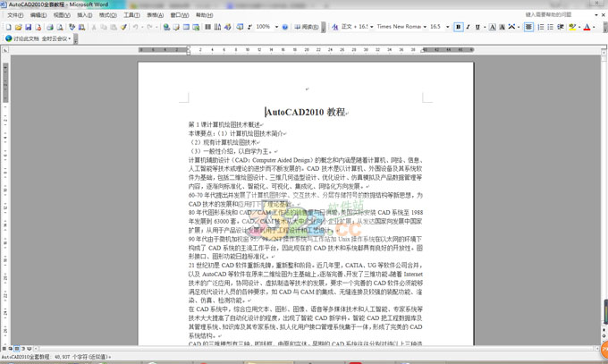This screenshot has width=608, height=364.
Task: Open the Styles and Formatting pane icon
Action: coord(335,27)
